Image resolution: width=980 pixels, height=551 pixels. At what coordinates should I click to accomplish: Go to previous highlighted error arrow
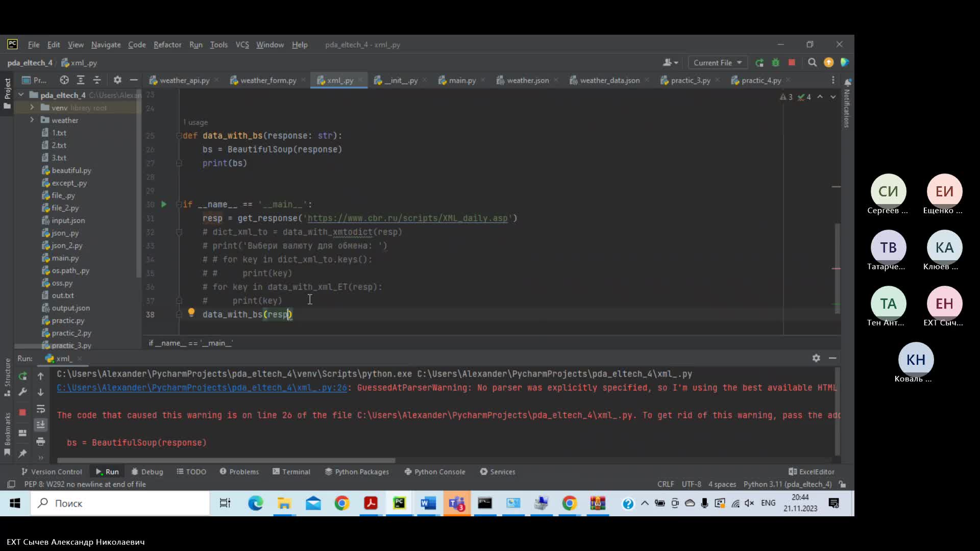pyautogui.click(x=820, y=97)
